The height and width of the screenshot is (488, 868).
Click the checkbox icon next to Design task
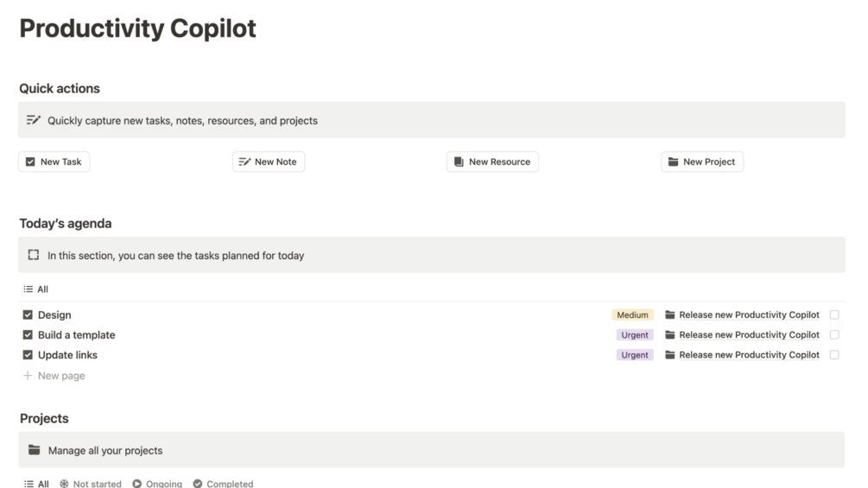(28, 314)
